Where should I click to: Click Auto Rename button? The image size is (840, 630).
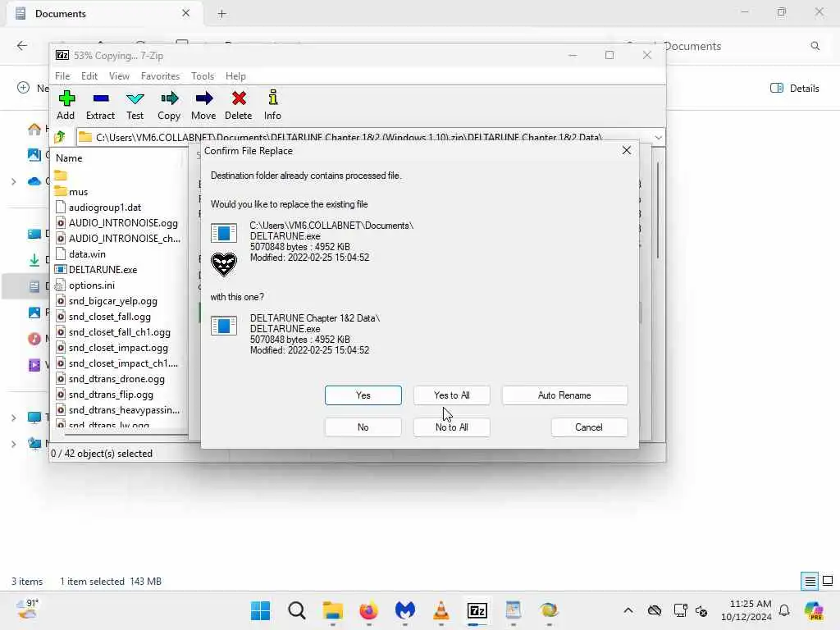coord(564,395)
